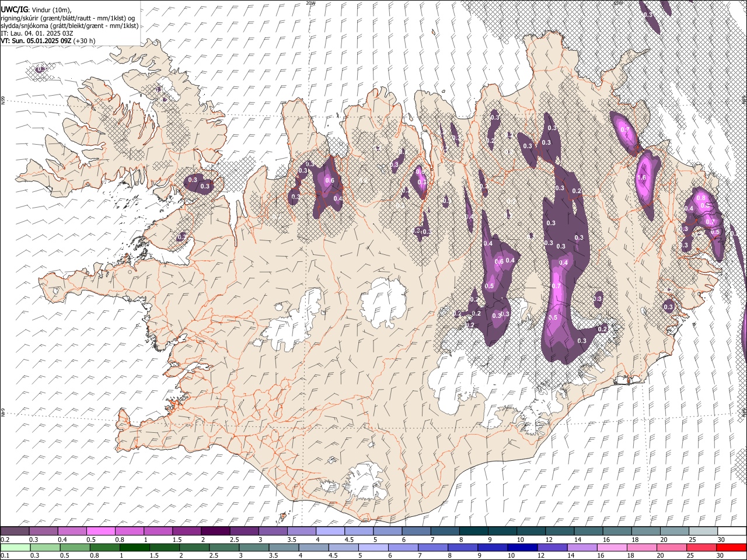Choose the darkest purple swatch labeled 2 in the upper legend

[x=215, y=531]
